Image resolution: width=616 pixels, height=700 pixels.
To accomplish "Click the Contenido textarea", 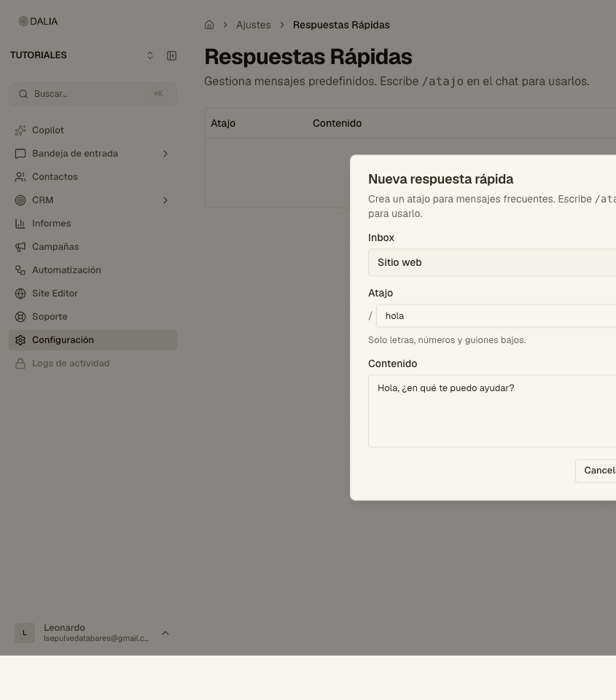I will [x=492, y=411].
